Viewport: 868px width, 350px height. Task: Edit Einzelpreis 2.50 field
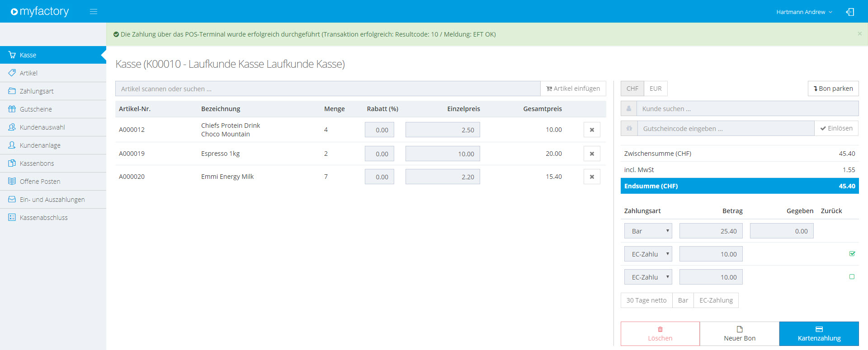pos(443,130)
